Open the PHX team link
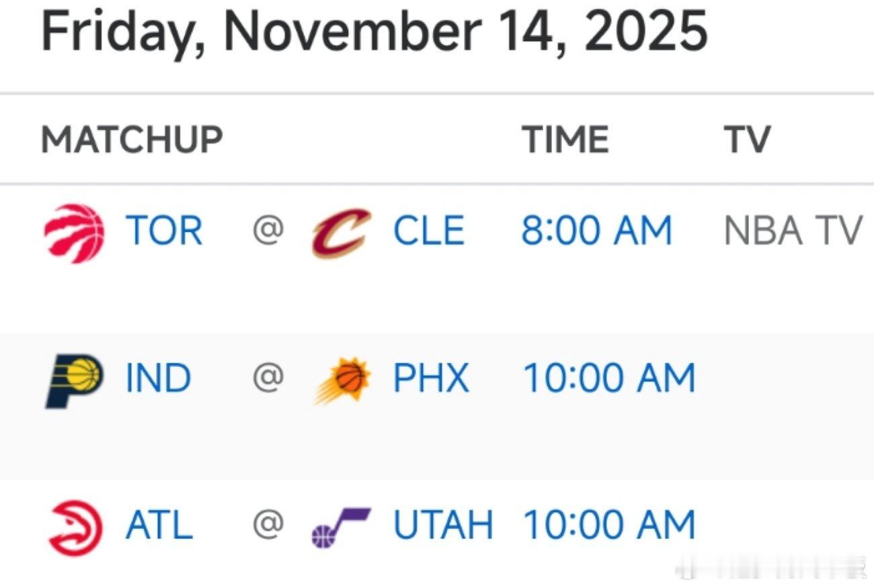The height and width of the screenshot is (588, 874). point(431,378)
